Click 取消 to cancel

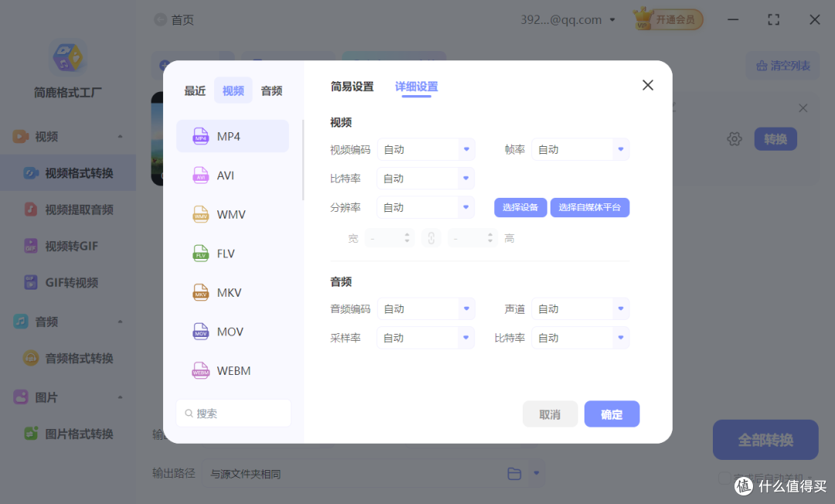550,414
